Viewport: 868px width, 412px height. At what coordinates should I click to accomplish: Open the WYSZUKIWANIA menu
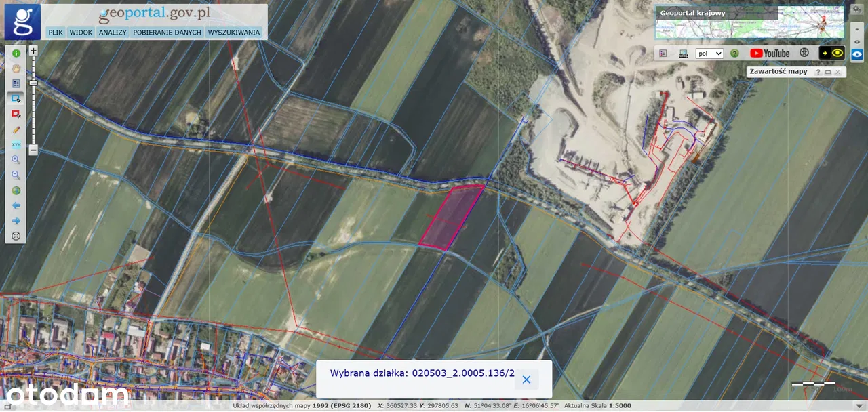pos(234,32)
